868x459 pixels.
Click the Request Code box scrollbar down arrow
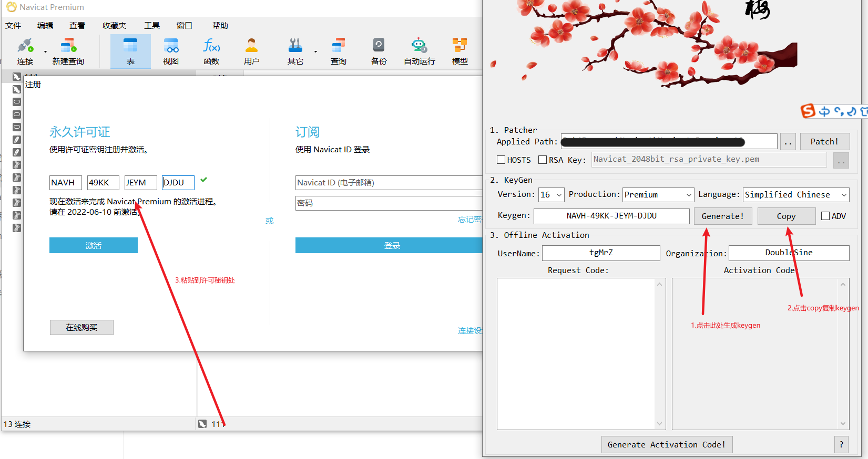pos(660,423)
